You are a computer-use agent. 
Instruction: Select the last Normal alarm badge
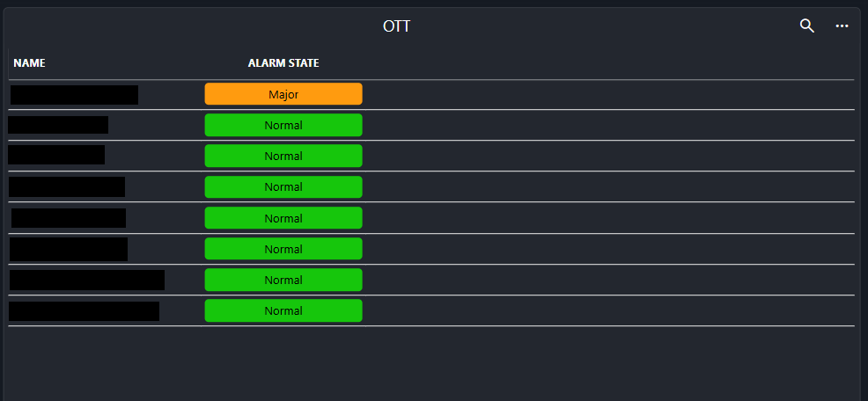283,310
